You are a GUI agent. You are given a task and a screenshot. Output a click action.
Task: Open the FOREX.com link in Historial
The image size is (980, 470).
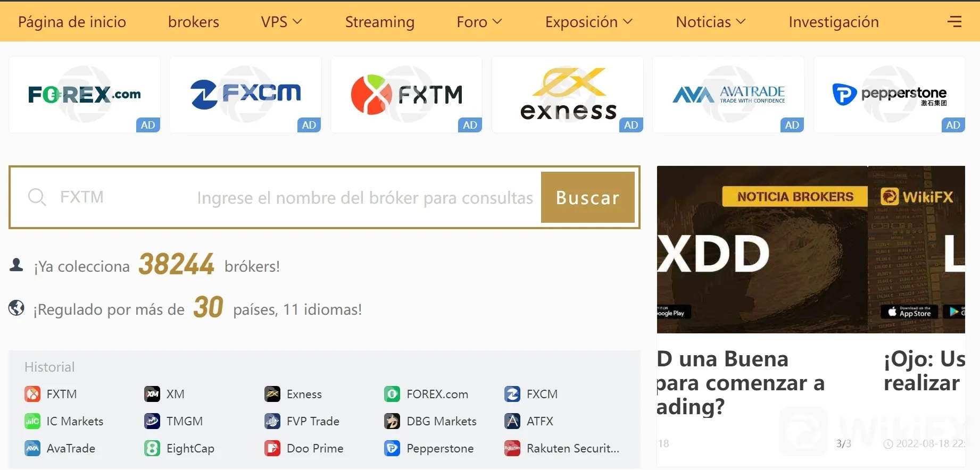[x=437, y=394]
